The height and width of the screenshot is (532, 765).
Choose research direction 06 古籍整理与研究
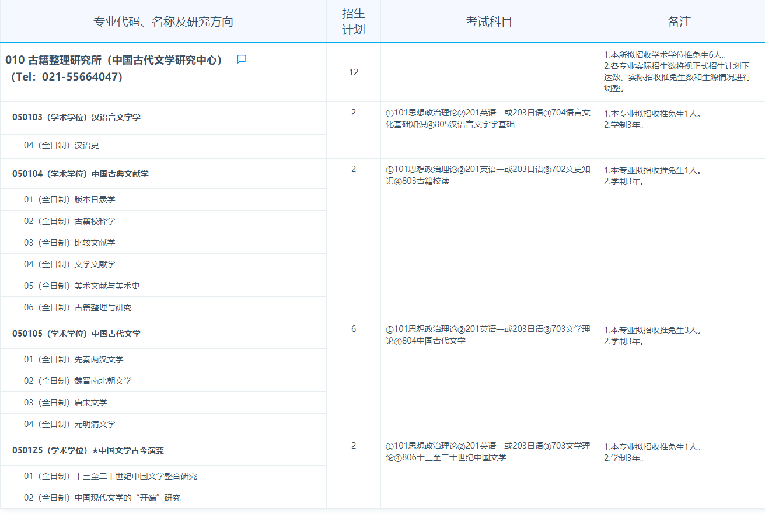coord(78,307)
